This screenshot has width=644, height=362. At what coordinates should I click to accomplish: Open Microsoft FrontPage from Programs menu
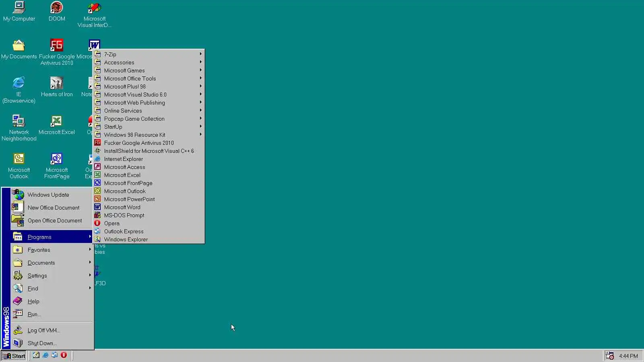(149, 183)
